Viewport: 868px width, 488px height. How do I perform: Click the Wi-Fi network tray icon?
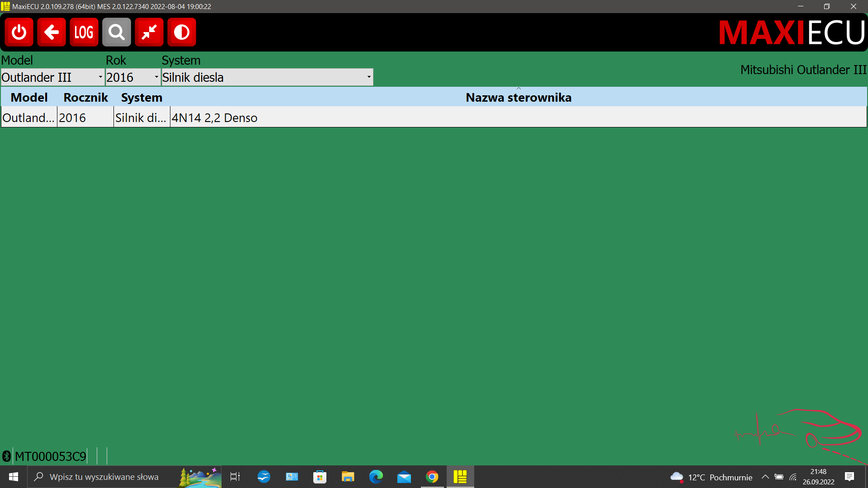[x=793, y=477]
